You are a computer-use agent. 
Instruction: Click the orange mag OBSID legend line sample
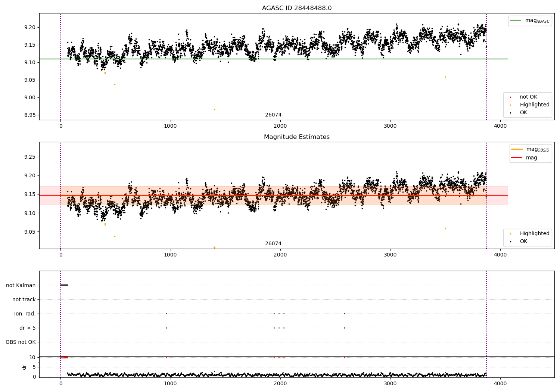[x=517, y=149]
